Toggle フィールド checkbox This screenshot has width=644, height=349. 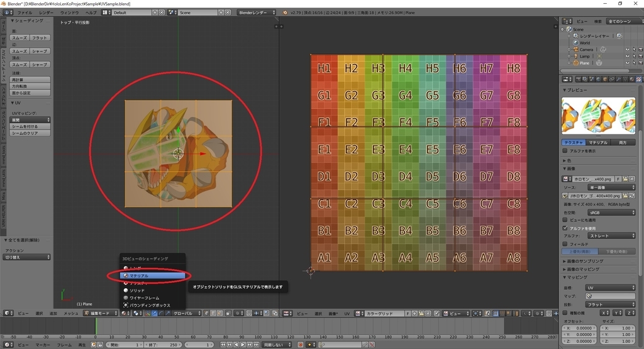pos(565,244)
